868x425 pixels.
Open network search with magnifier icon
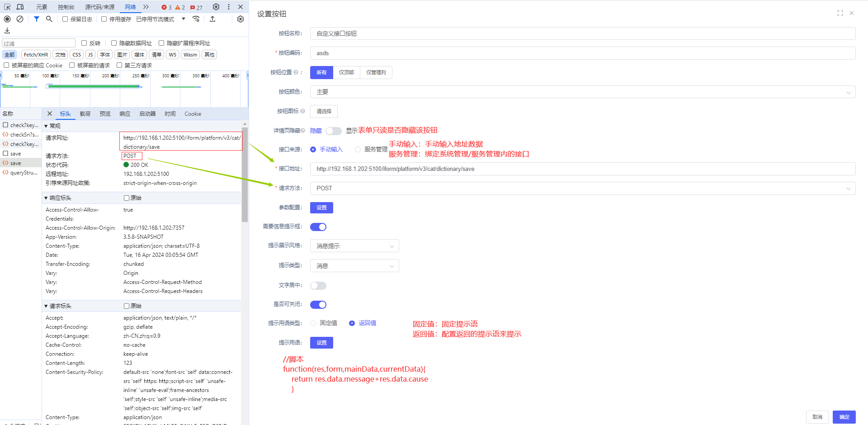pyautogui.click(x=49, y=19)
